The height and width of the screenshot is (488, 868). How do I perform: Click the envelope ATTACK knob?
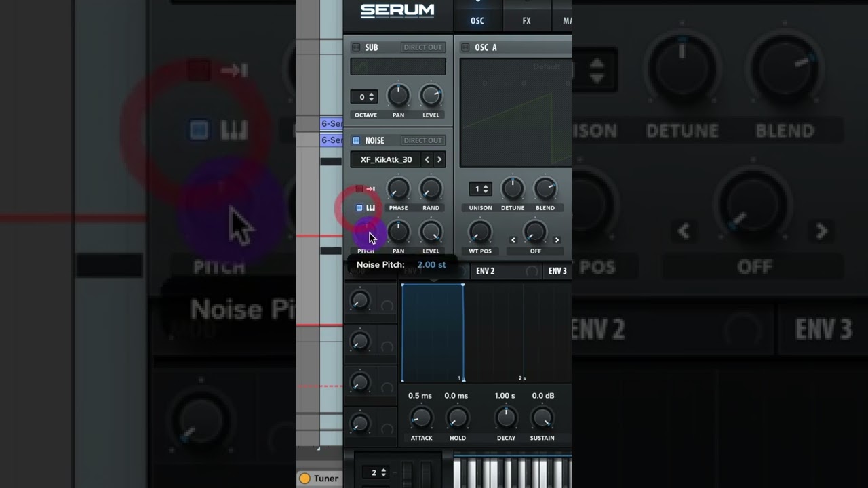[421, 418]
